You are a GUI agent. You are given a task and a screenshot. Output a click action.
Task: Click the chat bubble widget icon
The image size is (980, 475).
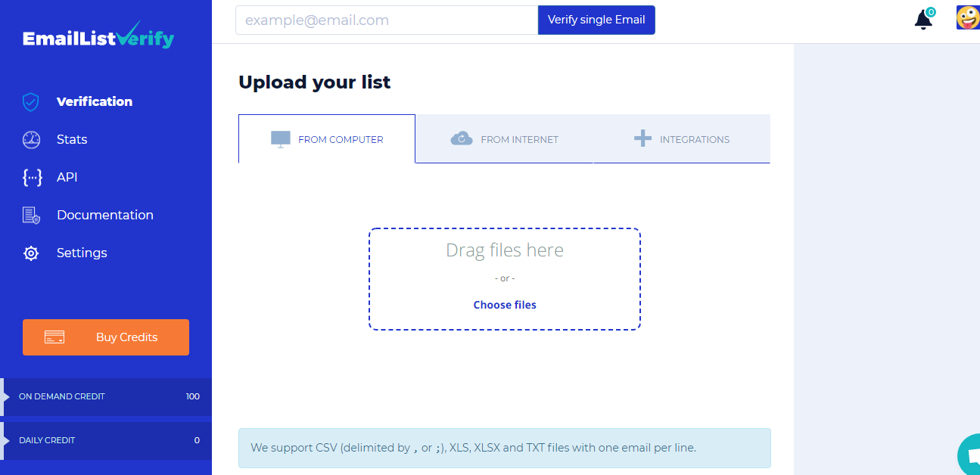click(969, 455)
